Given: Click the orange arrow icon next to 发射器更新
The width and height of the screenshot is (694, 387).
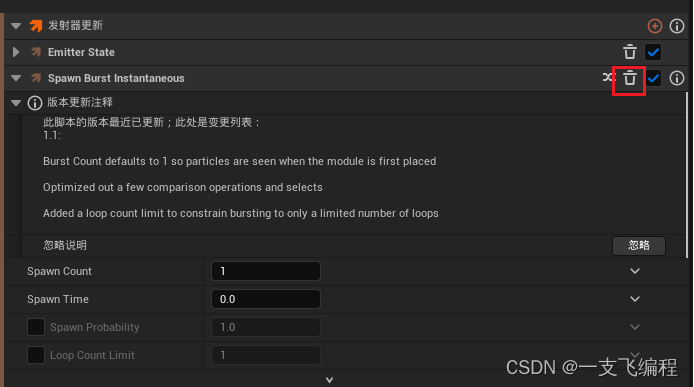Looking at the screenshot, I should tap(36, 26).
